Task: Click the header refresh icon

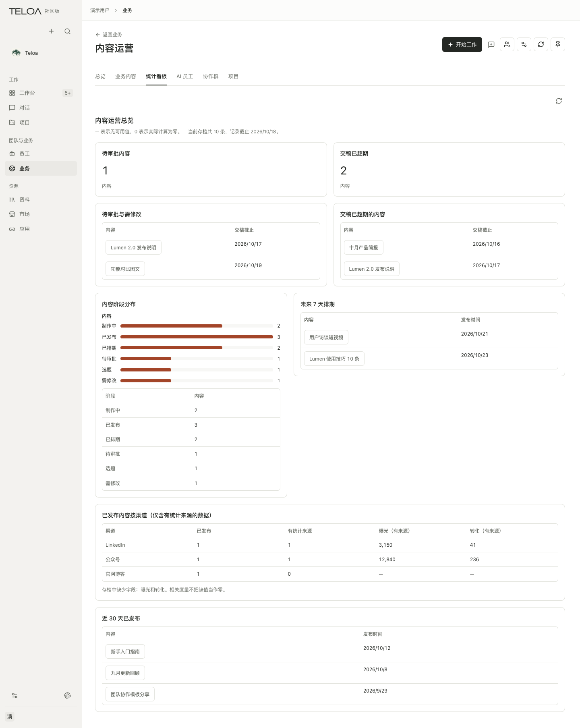Action: [541, 45]
